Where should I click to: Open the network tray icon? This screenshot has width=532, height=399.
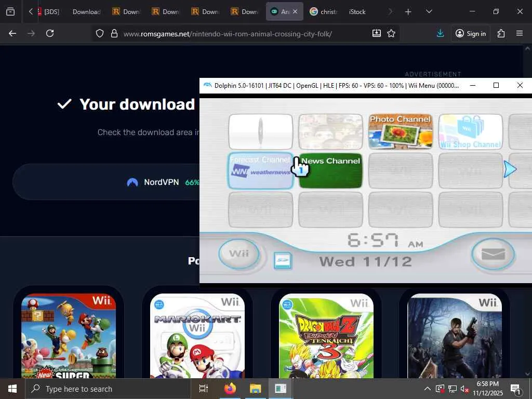[453, 389]
